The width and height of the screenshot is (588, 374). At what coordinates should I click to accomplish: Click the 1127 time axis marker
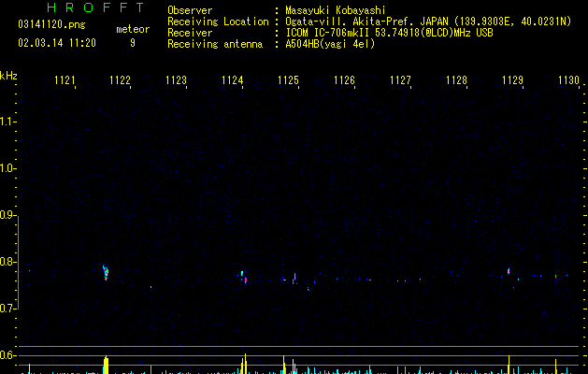coord(400,80)
